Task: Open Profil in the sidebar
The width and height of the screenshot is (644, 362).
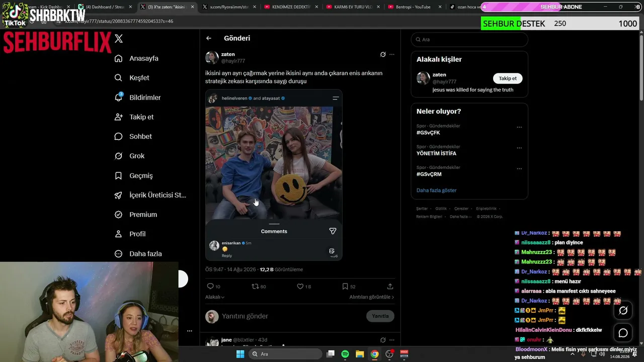Action: point(130,234)
